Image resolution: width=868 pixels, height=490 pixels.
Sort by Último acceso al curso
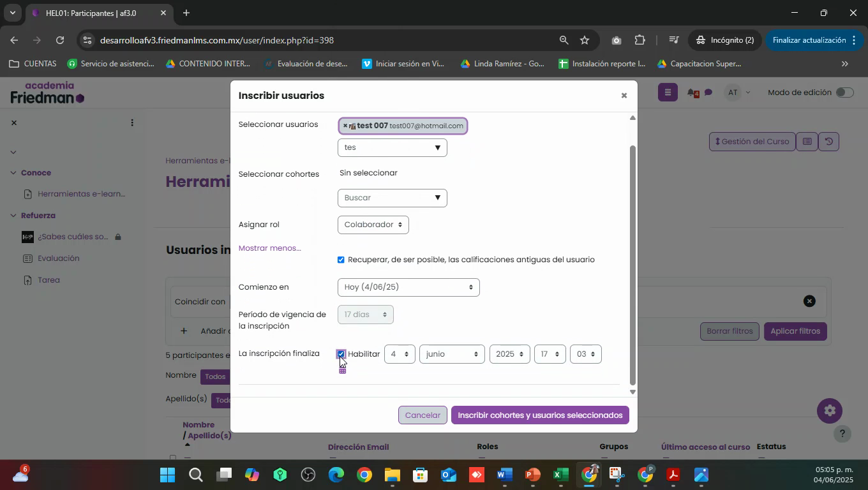[705, 447]
